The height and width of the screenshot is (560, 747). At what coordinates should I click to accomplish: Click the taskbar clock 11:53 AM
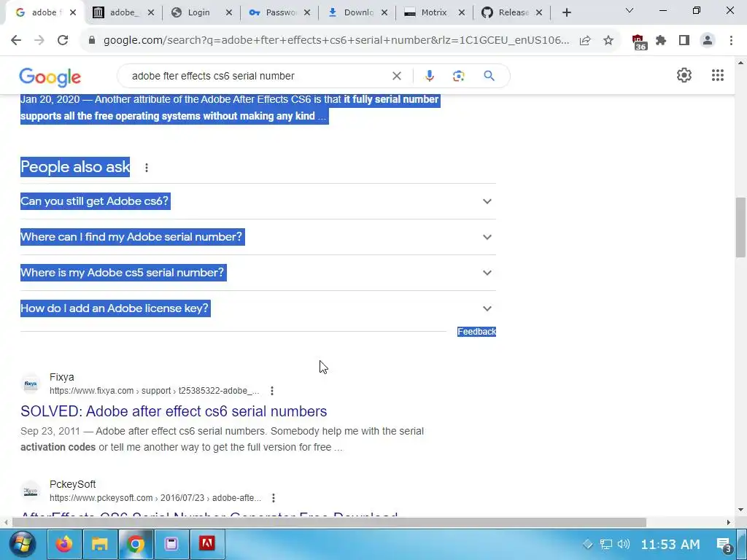(x=670, y=544)
